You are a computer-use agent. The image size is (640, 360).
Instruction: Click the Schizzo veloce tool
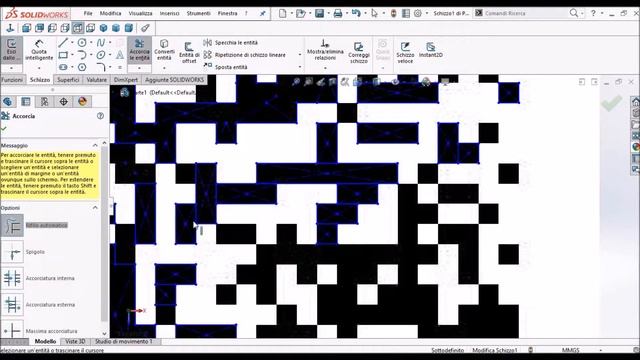tap(405, 52)
